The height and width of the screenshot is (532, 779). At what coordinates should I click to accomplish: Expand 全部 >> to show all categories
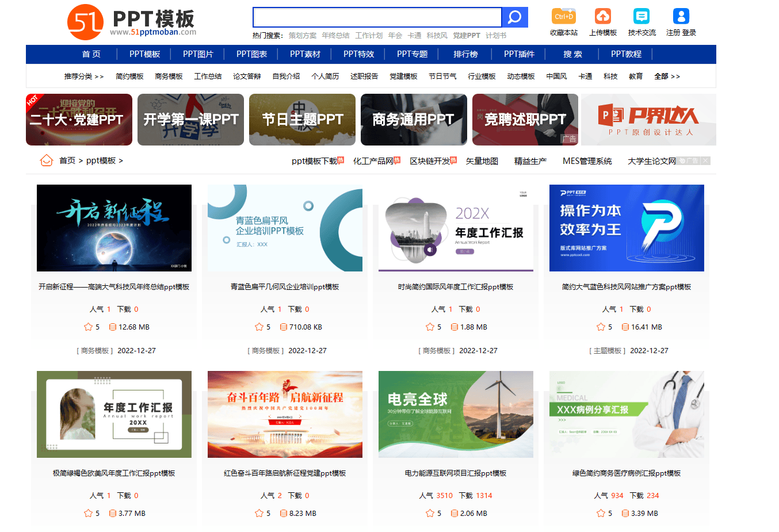coord(667,76)
